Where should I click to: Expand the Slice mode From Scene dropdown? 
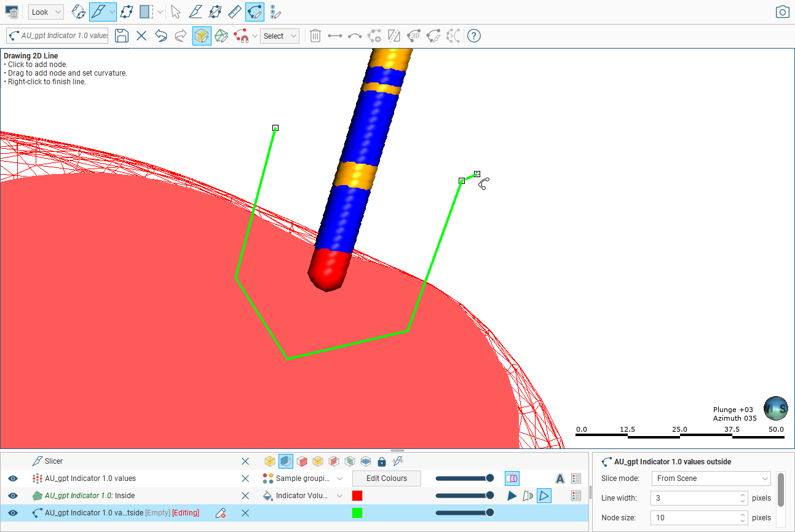(711, 478)
